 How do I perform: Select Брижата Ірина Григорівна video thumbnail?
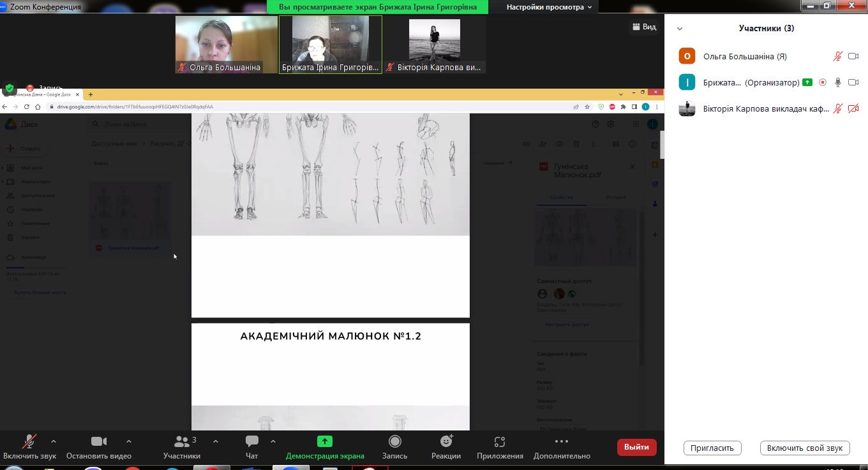(x=331, y=44)
